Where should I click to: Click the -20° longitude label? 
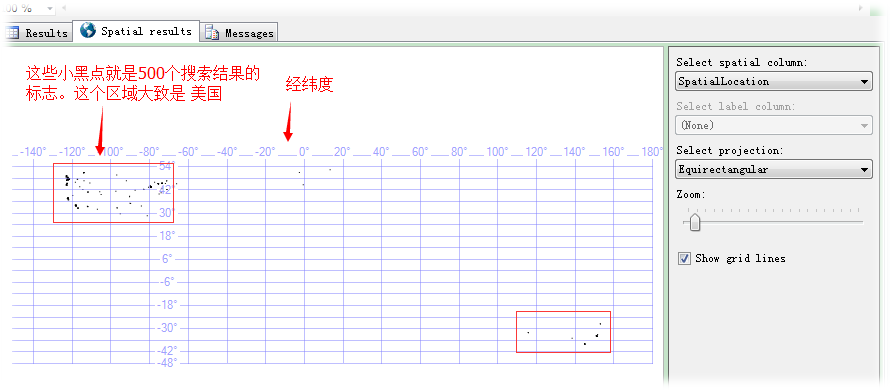click(x=266, y=152)
